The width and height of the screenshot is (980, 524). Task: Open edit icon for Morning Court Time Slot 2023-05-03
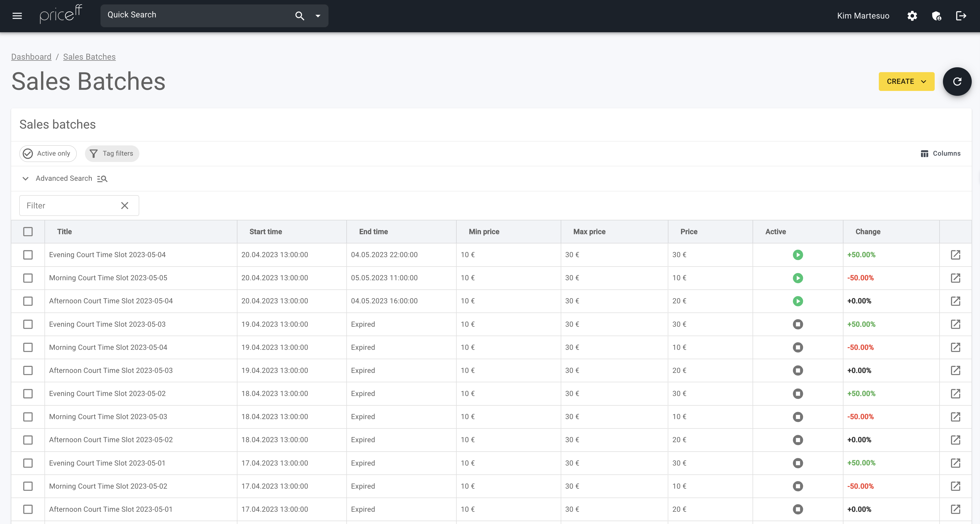coord(955,417)
